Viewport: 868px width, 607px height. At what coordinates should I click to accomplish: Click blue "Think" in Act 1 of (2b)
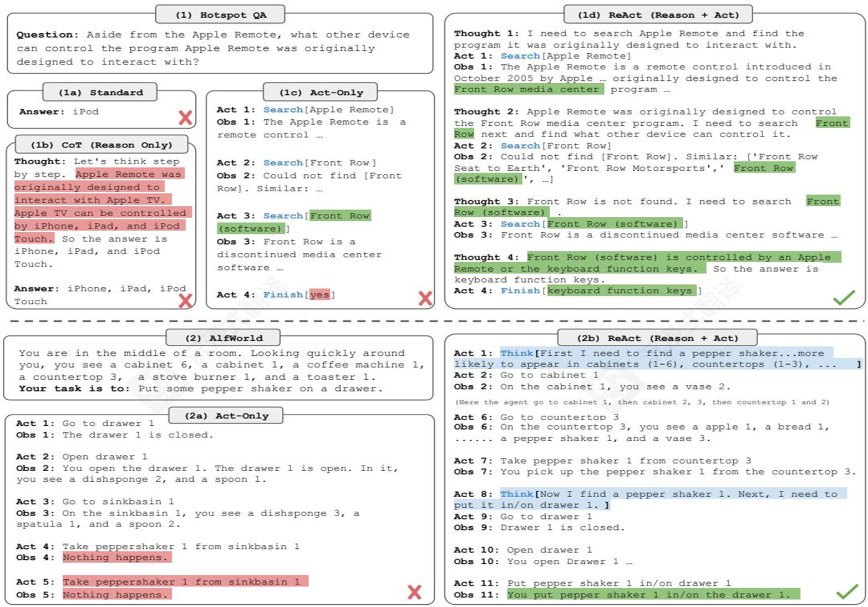pos(516,353)
